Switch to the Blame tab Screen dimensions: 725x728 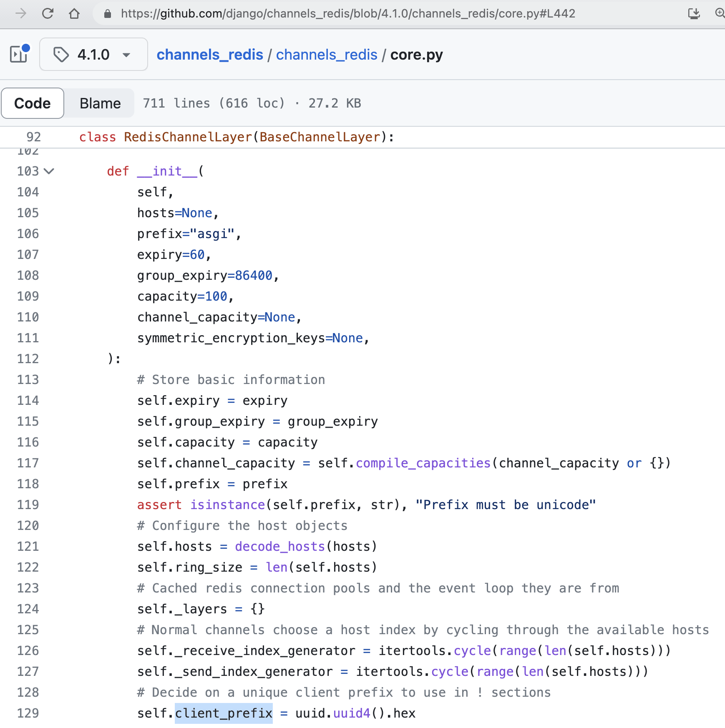[x=100, y=103]
